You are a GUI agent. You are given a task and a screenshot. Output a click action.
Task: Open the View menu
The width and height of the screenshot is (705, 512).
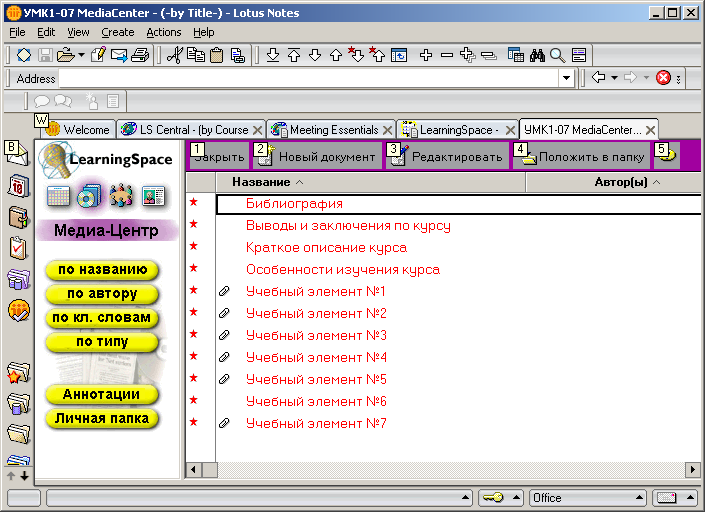[x=78, y=32]
